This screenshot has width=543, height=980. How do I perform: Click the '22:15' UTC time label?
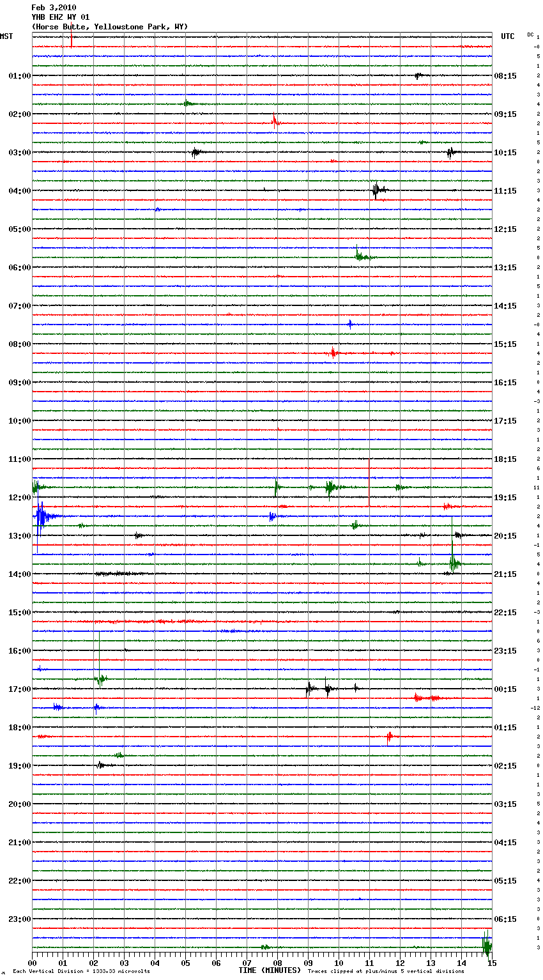(x=505, y=613)
